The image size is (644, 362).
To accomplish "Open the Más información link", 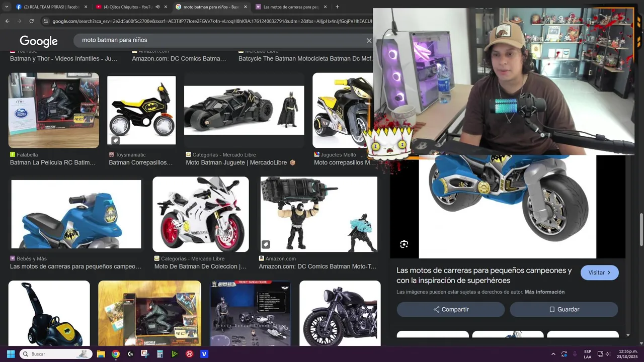I will (544, 292).
